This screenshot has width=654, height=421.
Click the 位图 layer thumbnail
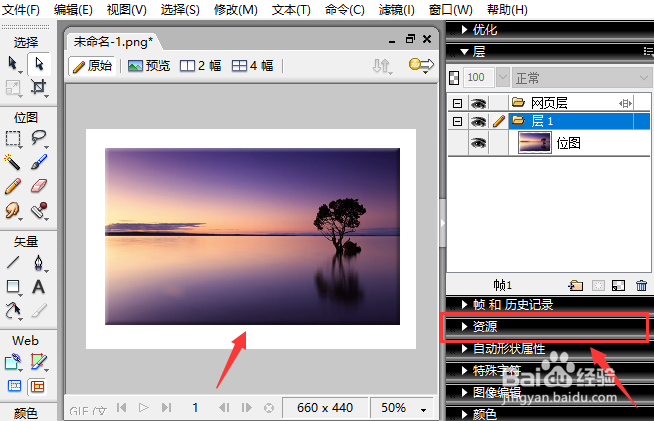tap(535, 143)
